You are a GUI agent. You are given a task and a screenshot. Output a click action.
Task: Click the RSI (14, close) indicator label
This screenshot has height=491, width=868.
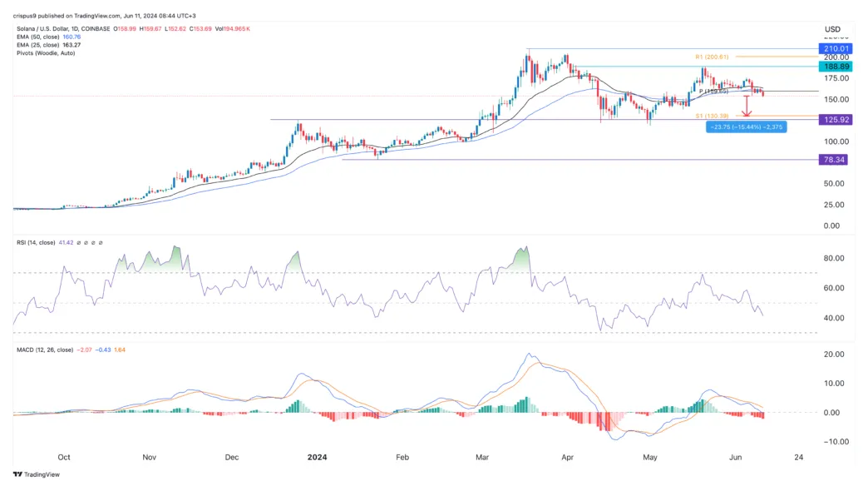36,242
